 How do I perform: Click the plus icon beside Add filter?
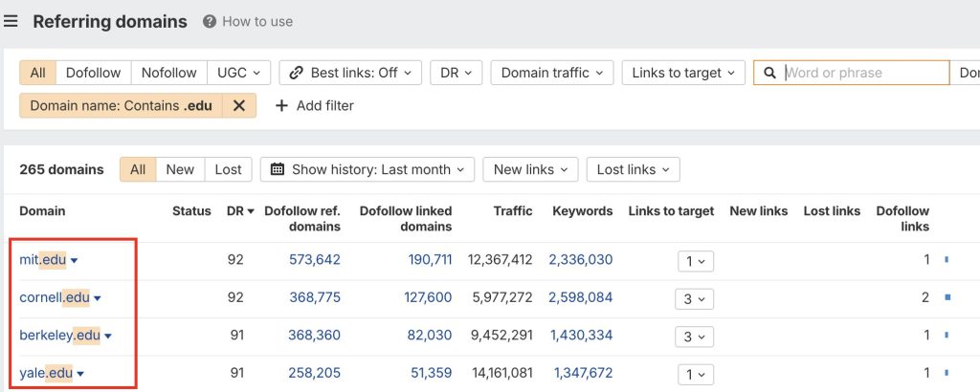(281, 106)
